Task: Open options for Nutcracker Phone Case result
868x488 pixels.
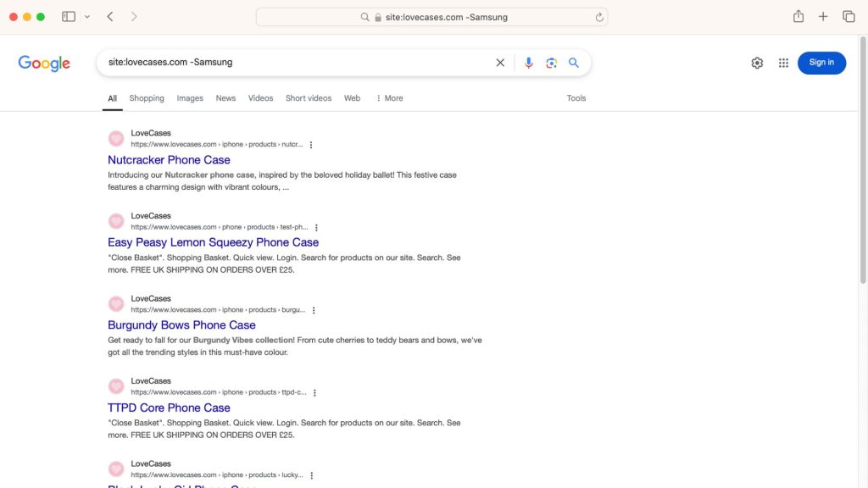Action: pyautogui.click(x=311, y=145)
